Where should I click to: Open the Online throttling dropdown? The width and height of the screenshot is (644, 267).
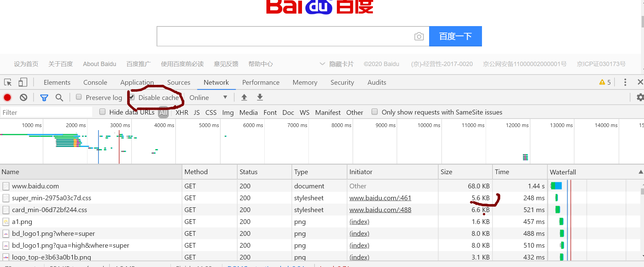pyautogui.click(x=208, y=98)
